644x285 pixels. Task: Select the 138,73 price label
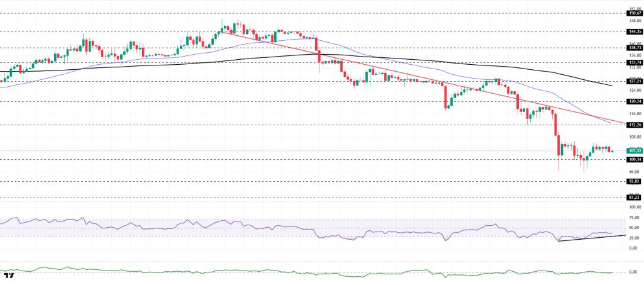[x=634, y=47]
